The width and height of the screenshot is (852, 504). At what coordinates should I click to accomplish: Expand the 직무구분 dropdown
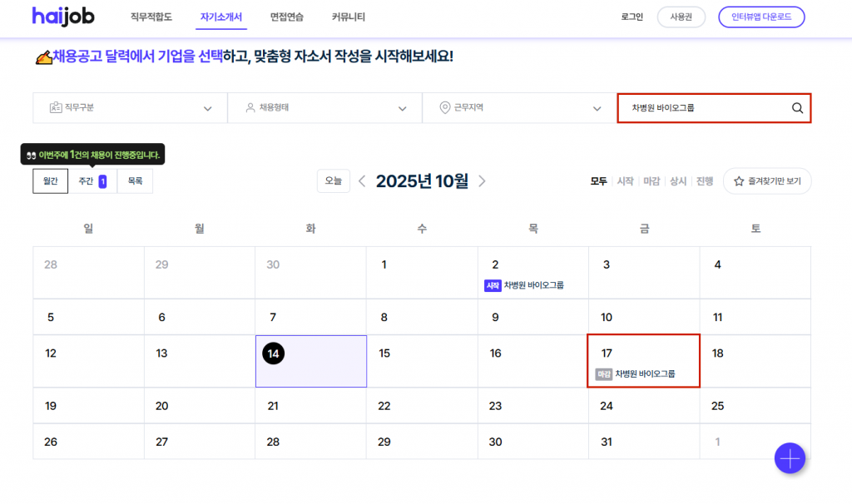click(x=130, y=108)
